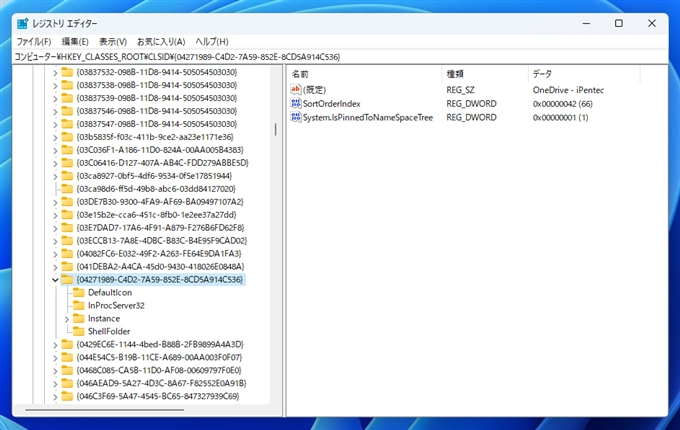Open the ヘルプ(H) menu
The width and height of the screenshot is (680, 430).
pos(212,42)
